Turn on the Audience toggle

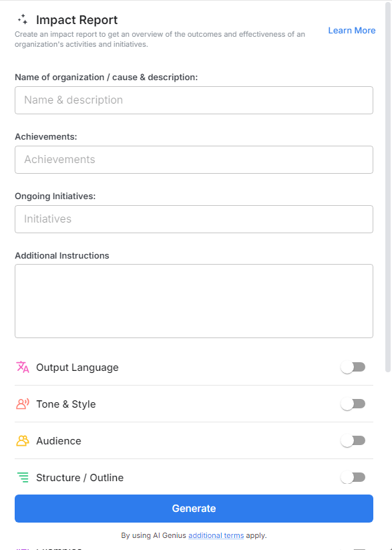353,440
